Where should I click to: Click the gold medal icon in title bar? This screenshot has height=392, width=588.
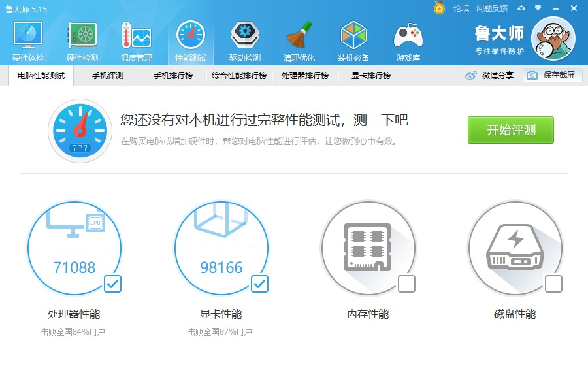pos(439,7)
